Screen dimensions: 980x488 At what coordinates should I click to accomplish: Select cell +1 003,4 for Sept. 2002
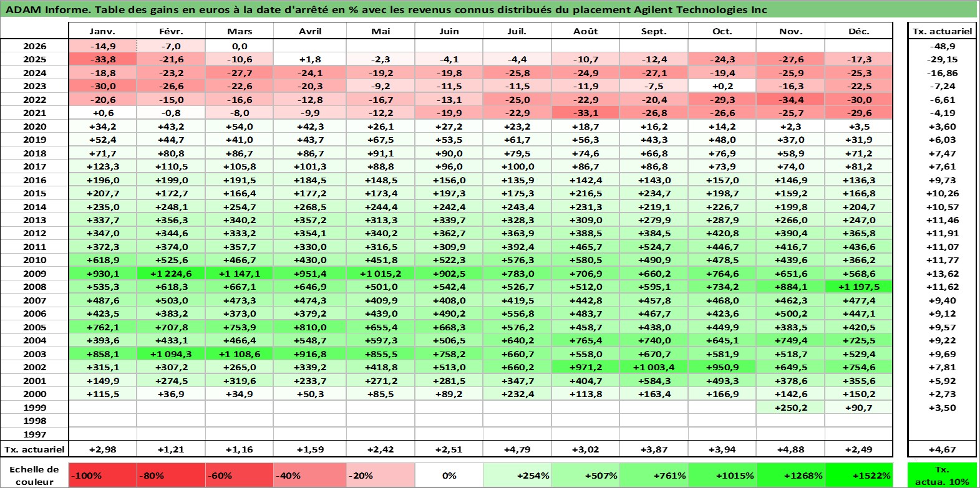[654, 367]
